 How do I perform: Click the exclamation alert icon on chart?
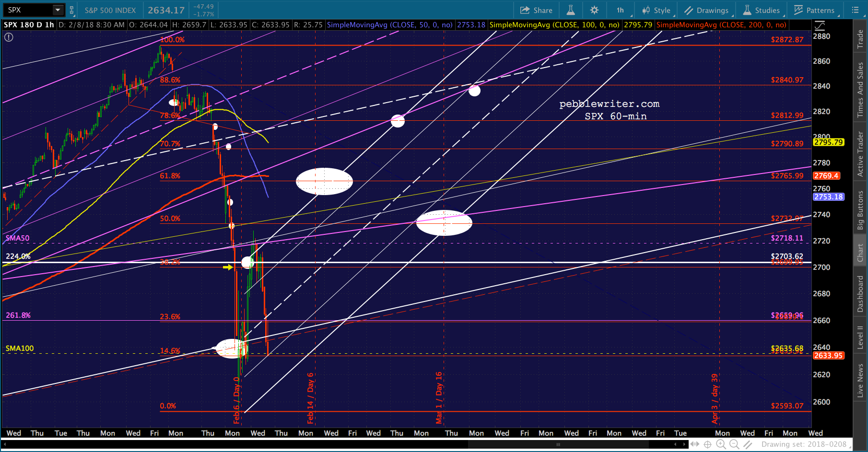coord(9,37)
